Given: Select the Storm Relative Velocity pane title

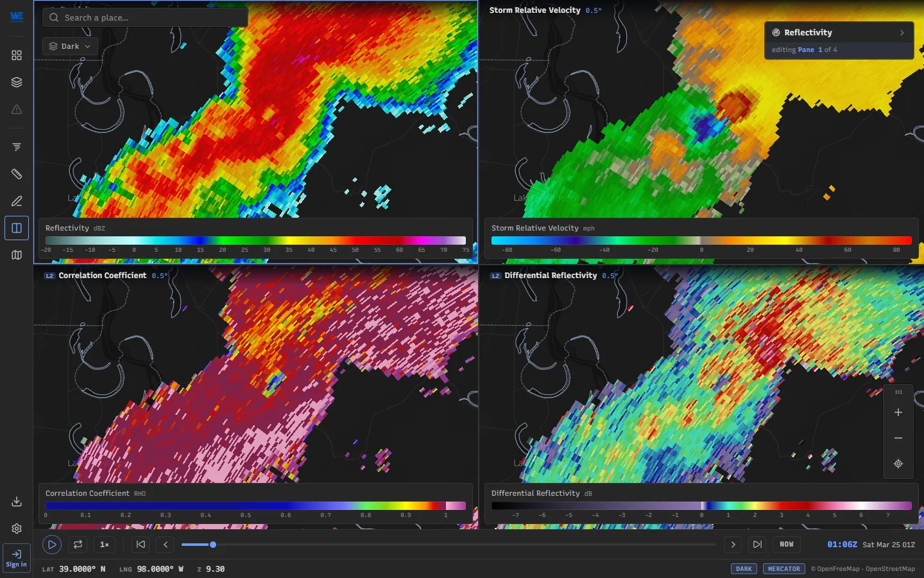Looking at the screenshot, I should point(535,10).
